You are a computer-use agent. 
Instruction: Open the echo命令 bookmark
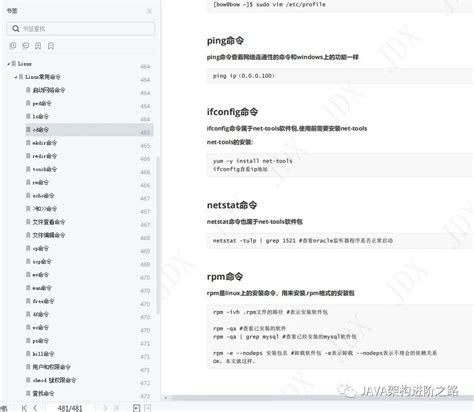(x=43, y=196)
